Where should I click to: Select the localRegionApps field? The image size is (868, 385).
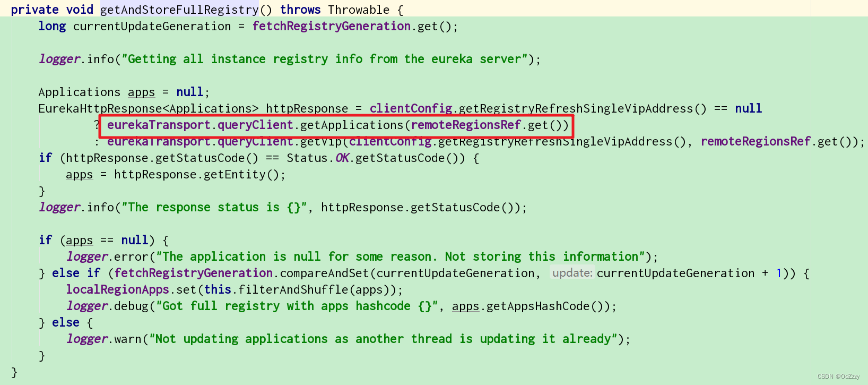click(117, 289)
